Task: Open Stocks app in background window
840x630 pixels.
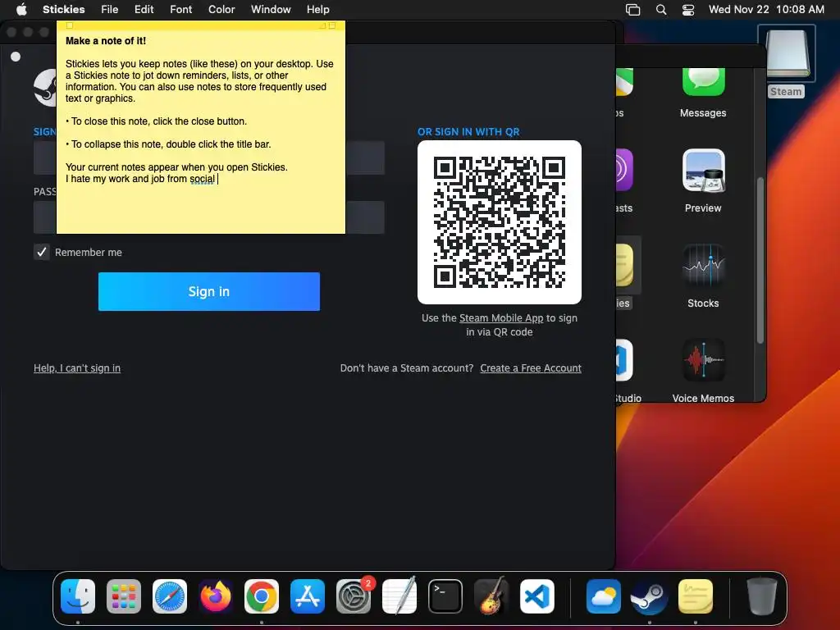Action: click(x=703, y=266)
